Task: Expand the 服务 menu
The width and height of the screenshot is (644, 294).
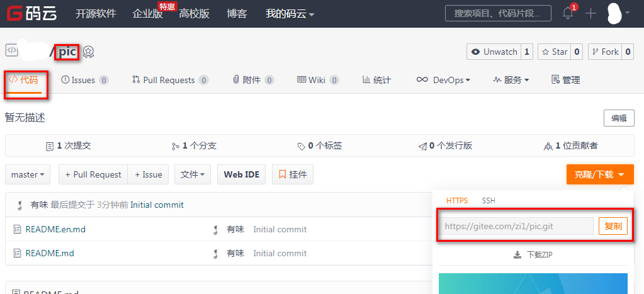Action: tap(511, 80)
